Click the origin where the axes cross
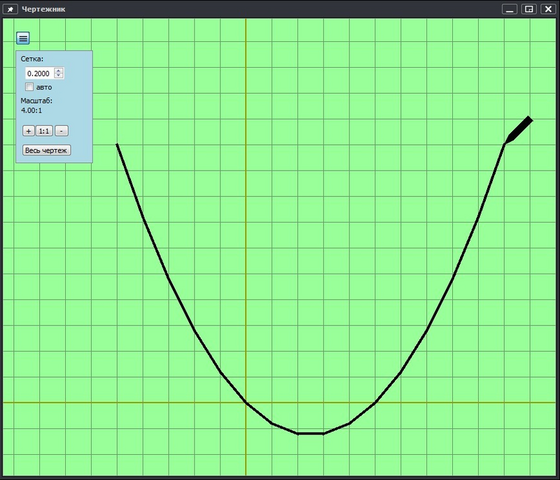This screenshot has width=560, height=480. [x=246, y=402]
